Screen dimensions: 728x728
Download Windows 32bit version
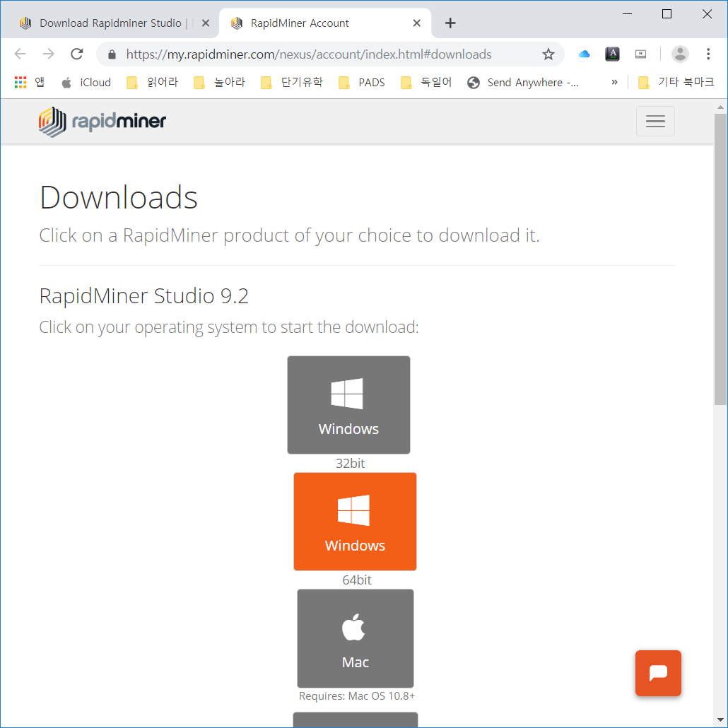[x=348, y=405]
